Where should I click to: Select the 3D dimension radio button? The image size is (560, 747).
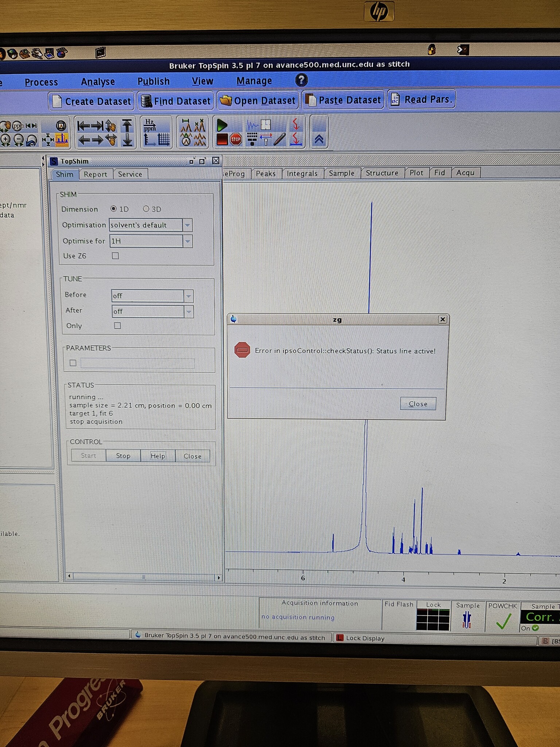click(146, 209)
